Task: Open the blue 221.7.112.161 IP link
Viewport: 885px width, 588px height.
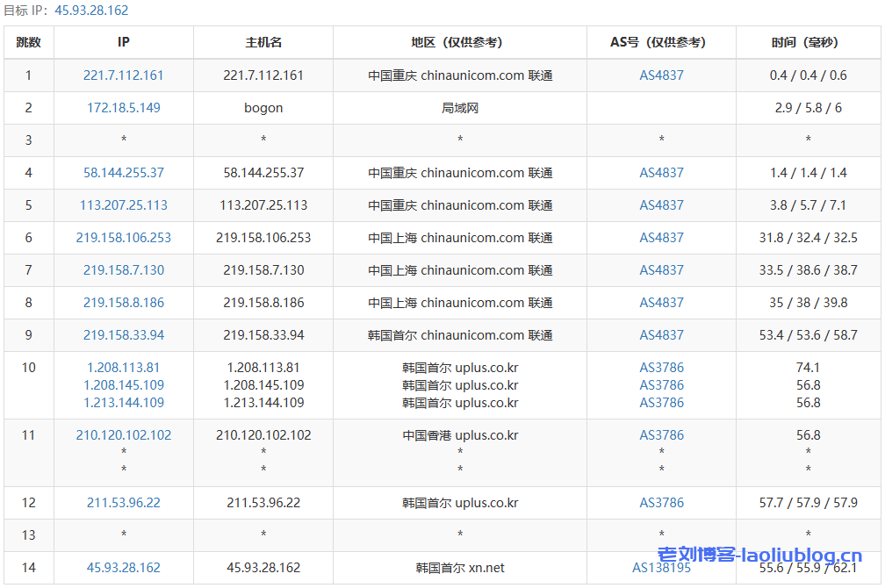Action: [124, 75]
